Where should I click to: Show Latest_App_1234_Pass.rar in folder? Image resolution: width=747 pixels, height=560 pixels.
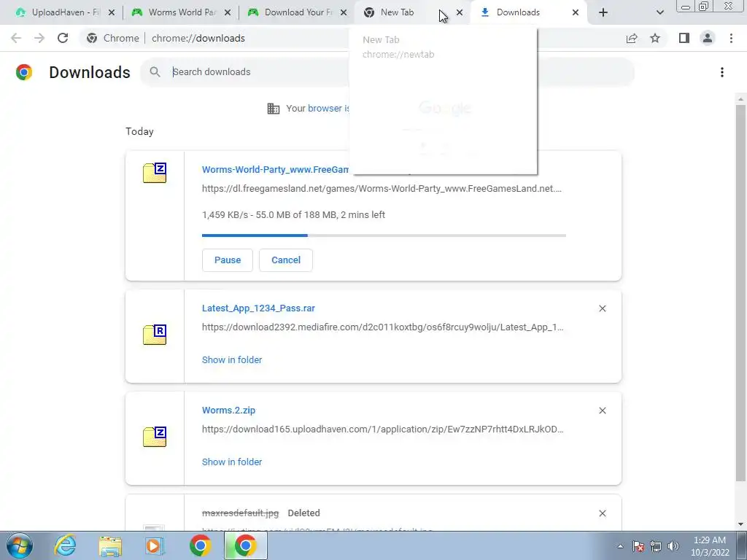click(232, 360)
